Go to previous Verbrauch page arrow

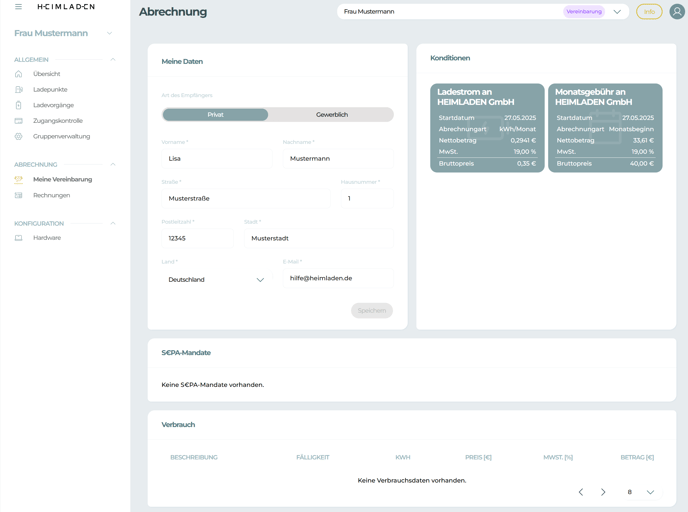coord(581,492)
